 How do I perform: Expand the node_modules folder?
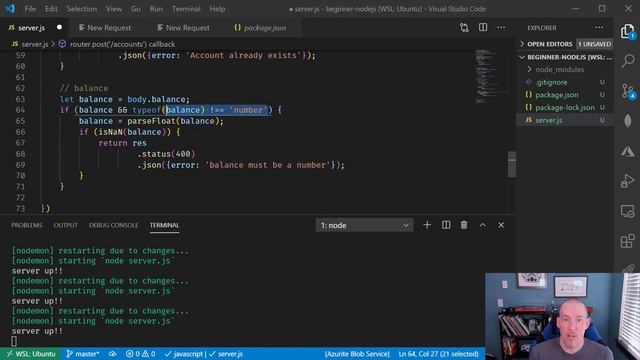click(x=560, y=69)
